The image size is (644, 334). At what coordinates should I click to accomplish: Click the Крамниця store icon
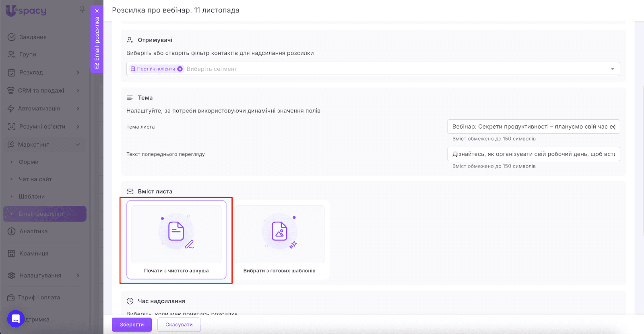tap(12, 253)
